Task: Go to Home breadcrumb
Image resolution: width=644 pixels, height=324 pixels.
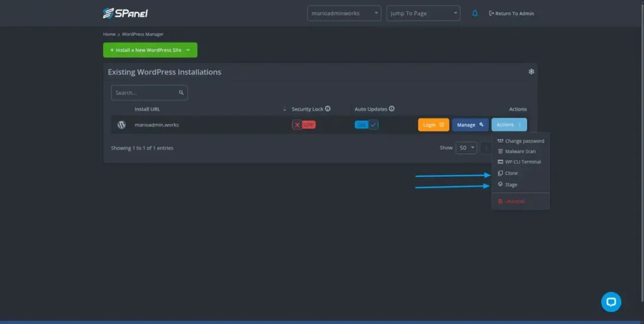Action: [109, 34]
